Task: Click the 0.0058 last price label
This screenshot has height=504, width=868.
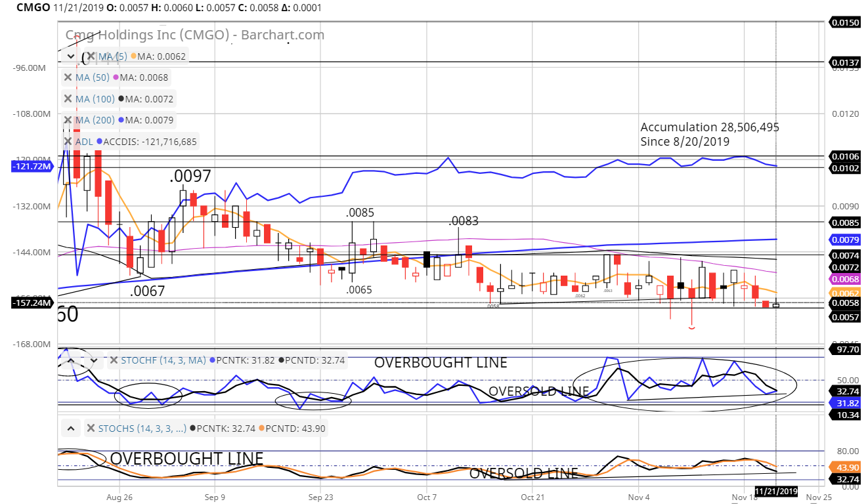Action: click(845, 303)
